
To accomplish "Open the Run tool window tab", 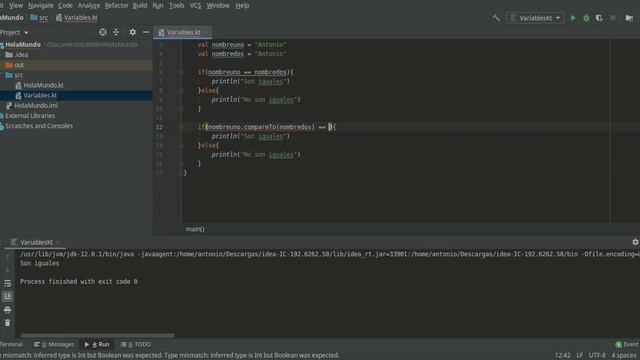I will click(97, 344).
